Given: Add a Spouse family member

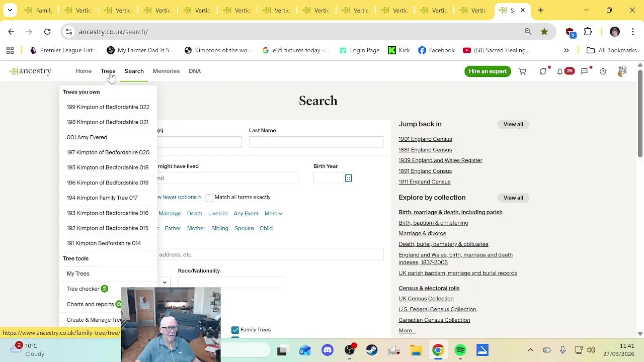Looking at the screenshot, I should [244, 228].
